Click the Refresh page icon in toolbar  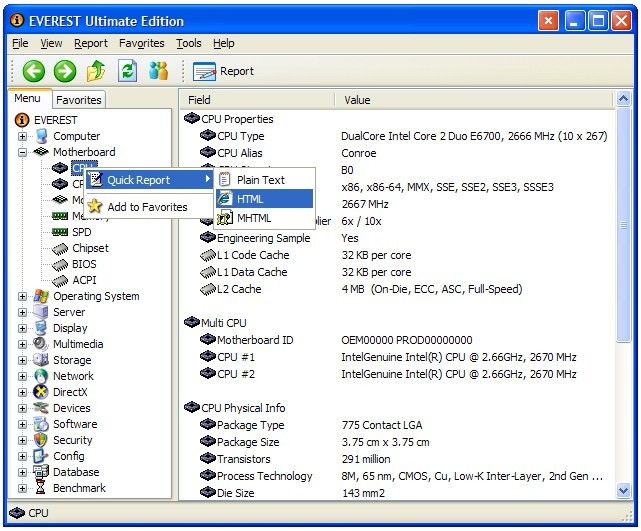pyautogui.click(x=127, y=71)
